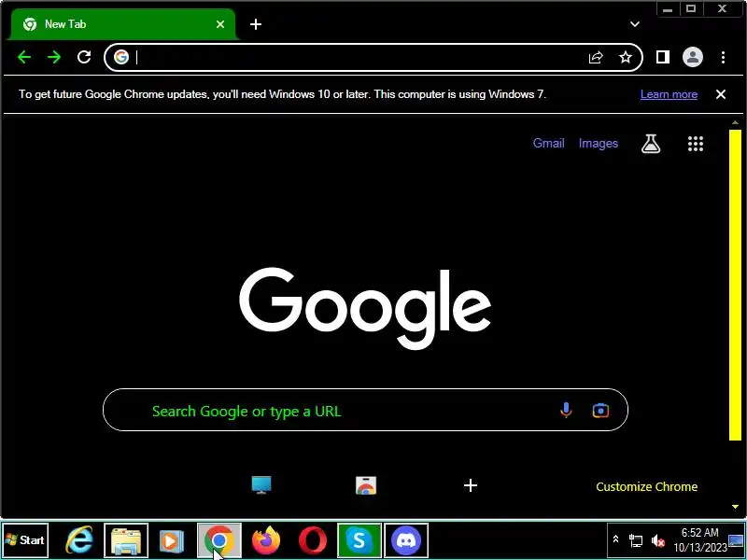Open Discord from the taskbar
747x560 pixels.
tap(406, 540)
